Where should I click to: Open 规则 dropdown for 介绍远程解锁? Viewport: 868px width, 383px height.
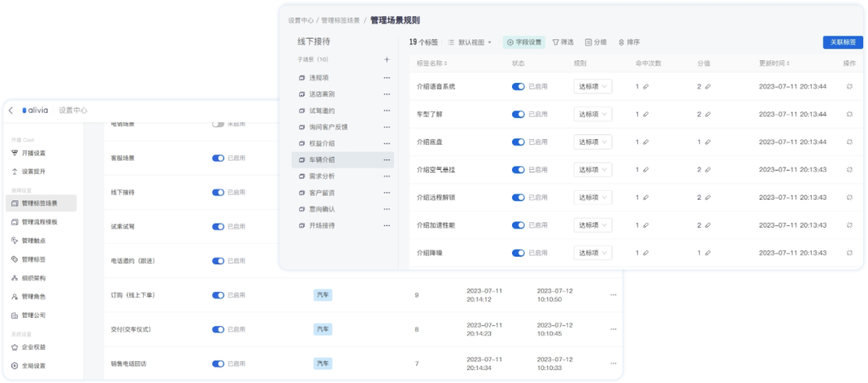point(593,197)
